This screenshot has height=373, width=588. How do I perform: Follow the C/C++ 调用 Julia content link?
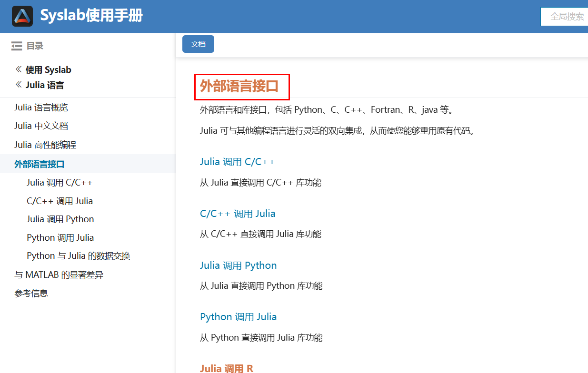pyautogui.click(x=238, y=214)
